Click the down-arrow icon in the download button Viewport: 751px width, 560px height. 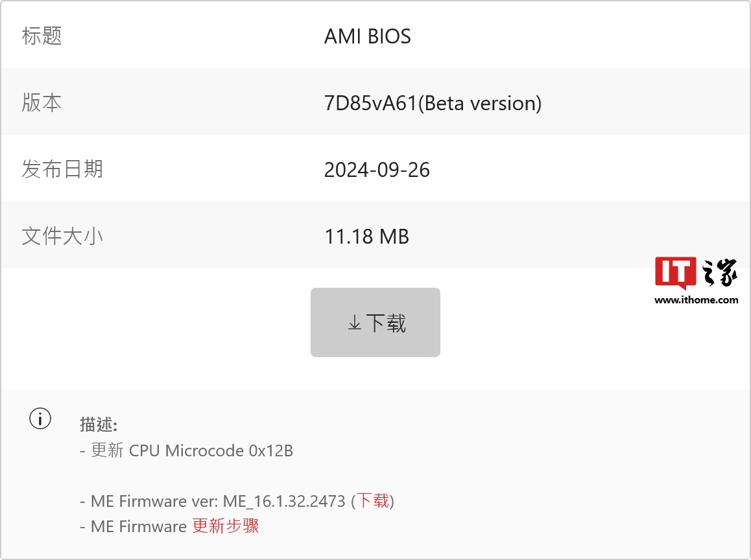[x=354, y=323]
